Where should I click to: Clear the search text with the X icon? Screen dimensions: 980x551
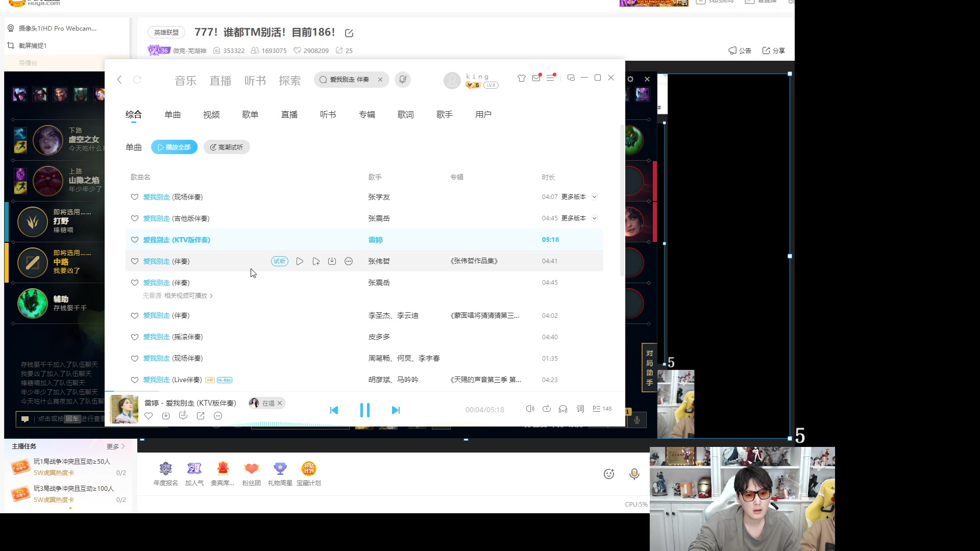click(380, 80)
